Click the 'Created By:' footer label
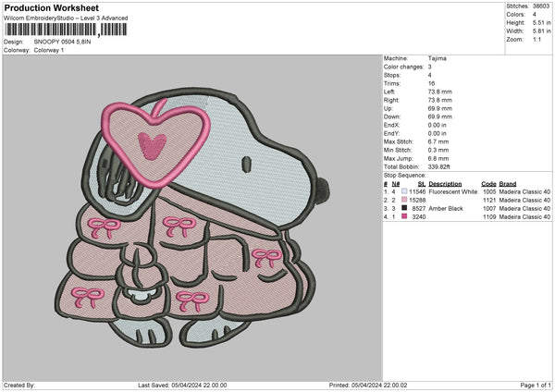The width and height of the screenshot is (555, 392). click(19, 385)
